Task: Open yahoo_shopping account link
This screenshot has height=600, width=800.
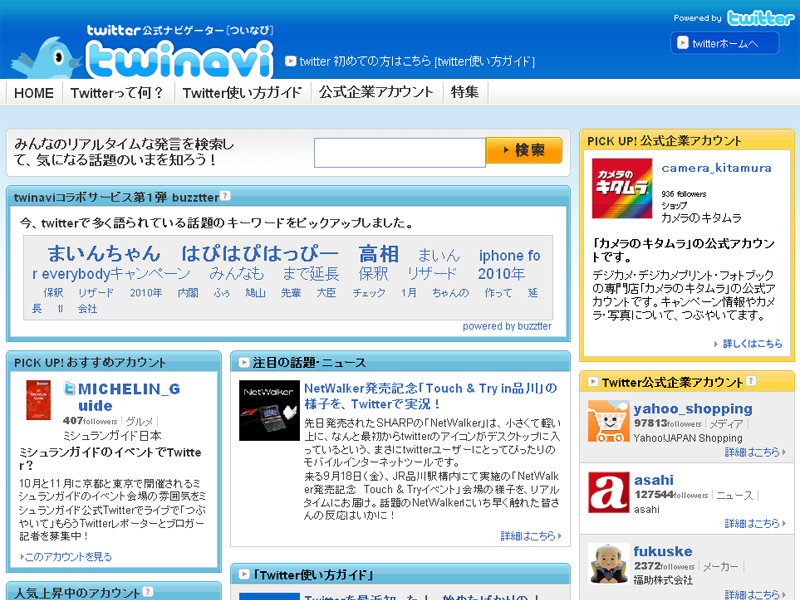Action: click(x=692, y=409)
